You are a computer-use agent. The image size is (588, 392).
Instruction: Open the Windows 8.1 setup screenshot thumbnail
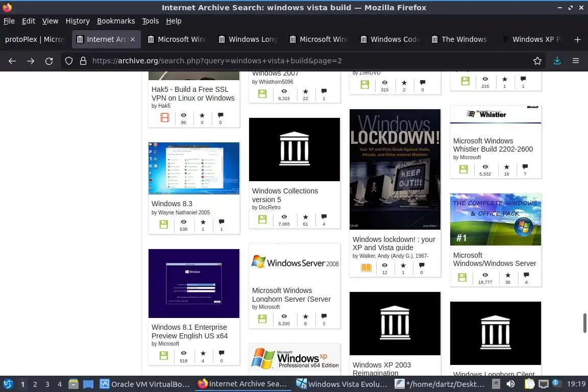pos(194,284)
